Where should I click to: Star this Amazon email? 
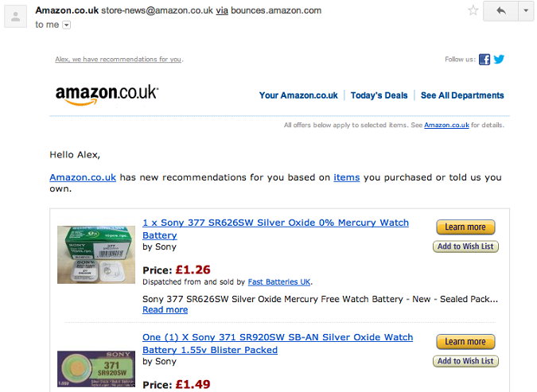pyautogui.click(x=473, y=10)
